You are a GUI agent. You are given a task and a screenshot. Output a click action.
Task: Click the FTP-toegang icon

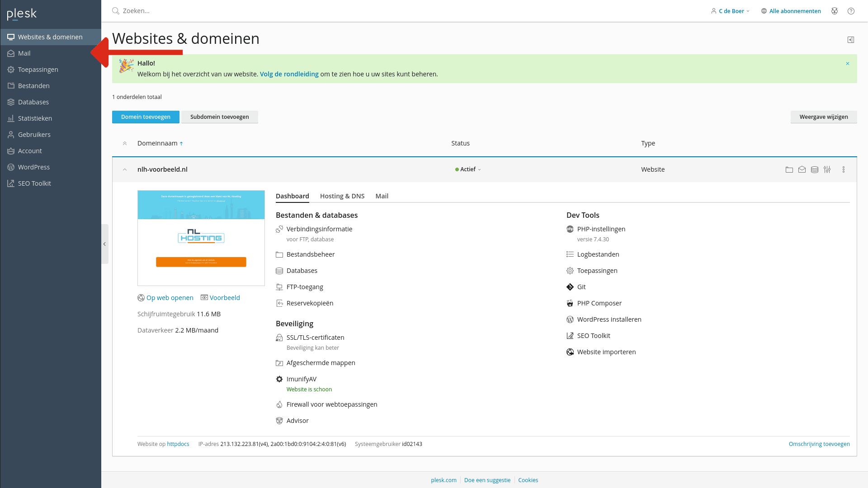pos(279,286)
